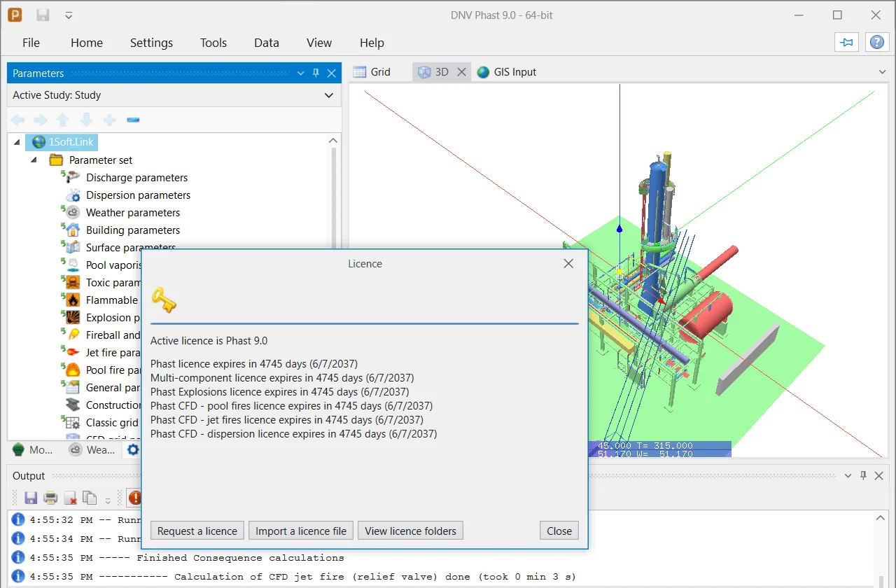
Task: Click the Classic grid parameters icon
Action: point(73,422)
